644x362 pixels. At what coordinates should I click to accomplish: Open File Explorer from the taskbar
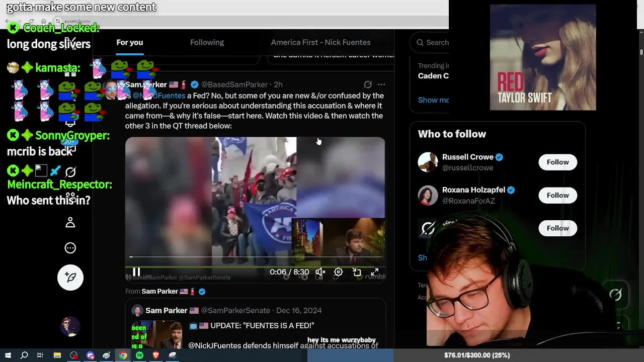coord(57,355)
